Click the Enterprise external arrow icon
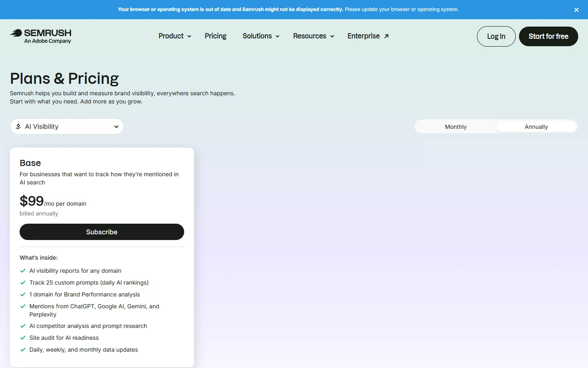Screen dimensions: 588x368 386,36
